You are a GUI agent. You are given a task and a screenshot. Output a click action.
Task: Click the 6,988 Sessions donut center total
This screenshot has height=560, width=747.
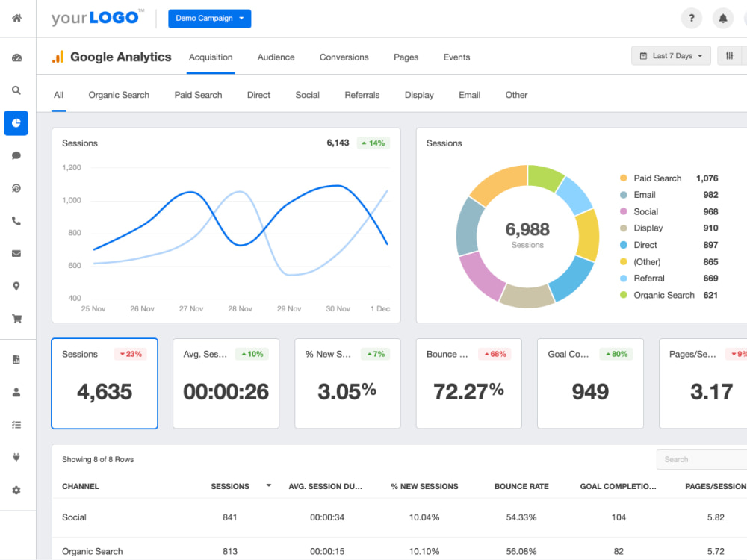tap(527, 235)
